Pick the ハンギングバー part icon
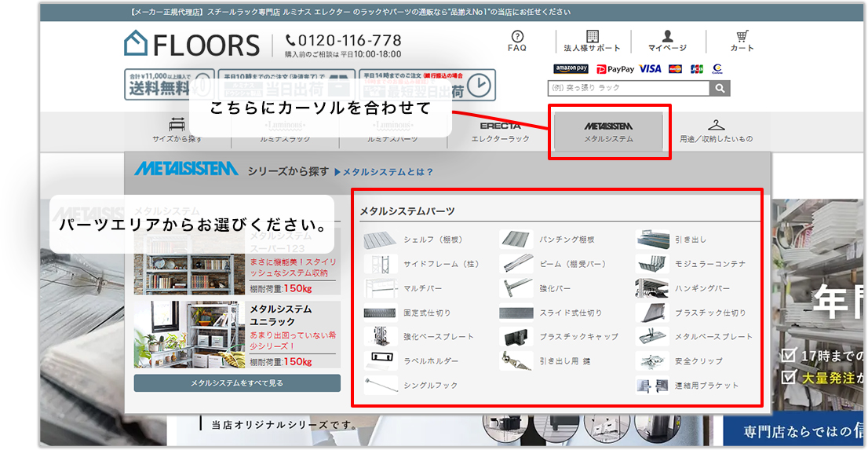The image size is (868, 450). 652,288
